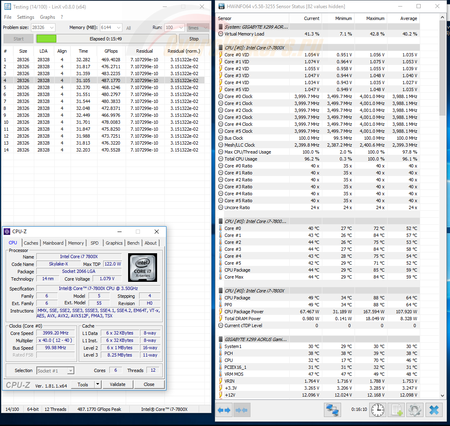Click the Stop button in LinX
450x426 pixels.
tap(194, 39)
